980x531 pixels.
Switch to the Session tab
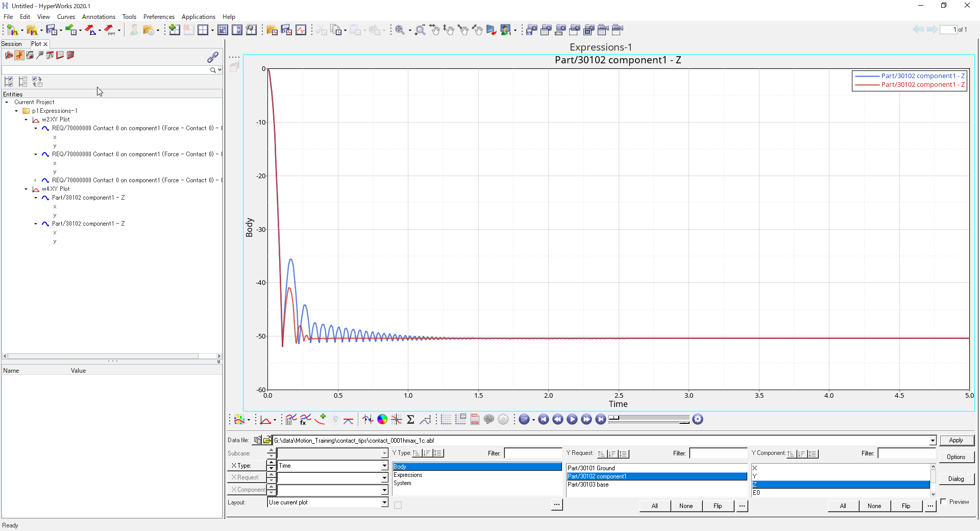[x=12, y=44]
